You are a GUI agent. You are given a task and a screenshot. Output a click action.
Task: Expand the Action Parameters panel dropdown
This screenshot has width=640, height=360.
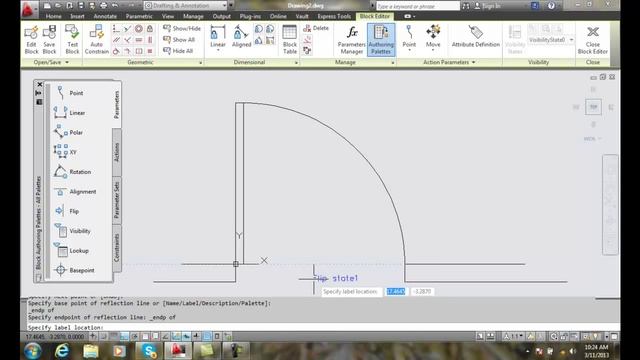(449, 62)
